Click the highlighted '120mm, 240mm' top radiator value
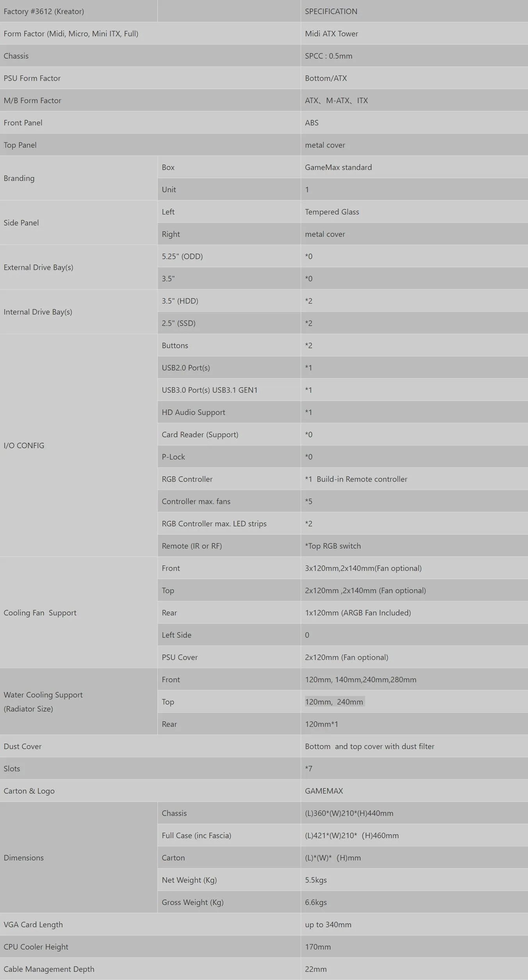 pyautogui.click(x=334, y=702)
